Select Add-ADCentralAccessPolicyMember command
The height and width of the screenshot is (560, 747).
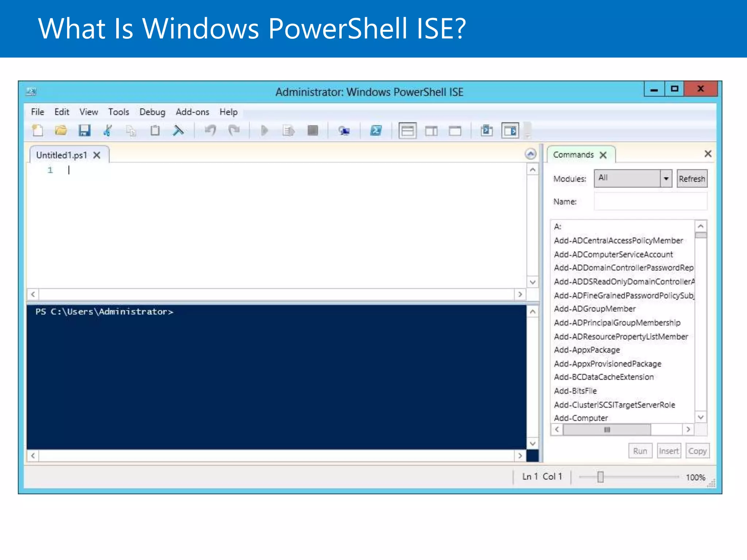coord(618,241)
